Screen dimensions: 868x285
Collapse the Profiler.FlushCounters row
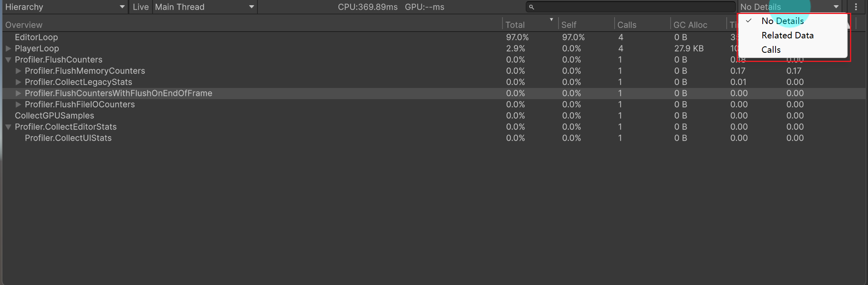[8, 60]
